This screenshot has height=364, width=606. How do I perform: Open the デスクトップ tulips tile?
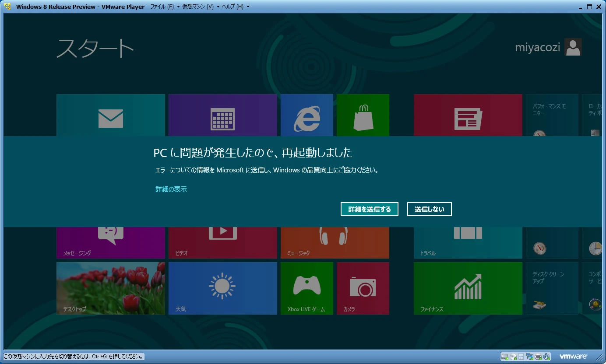(x=111, y=288)
